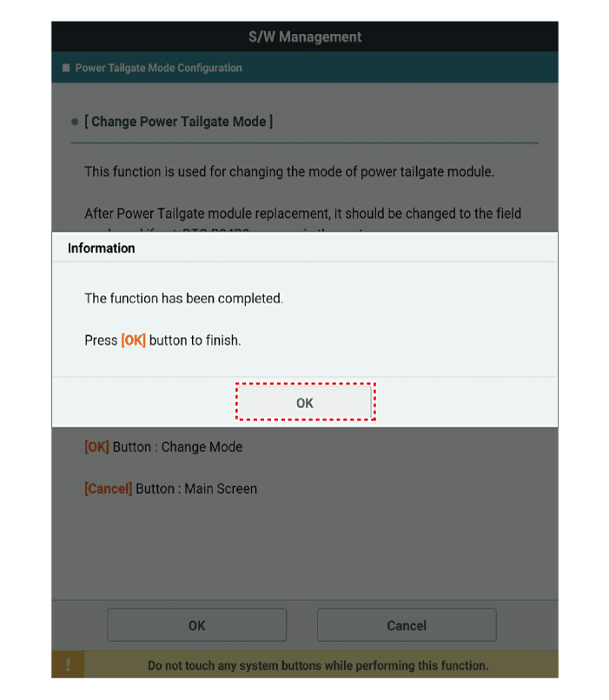Image resolution: width=609 pixels, height=700 pixels.
Task: Click OK in the Information dialog
Action: [x=305, y=402]
